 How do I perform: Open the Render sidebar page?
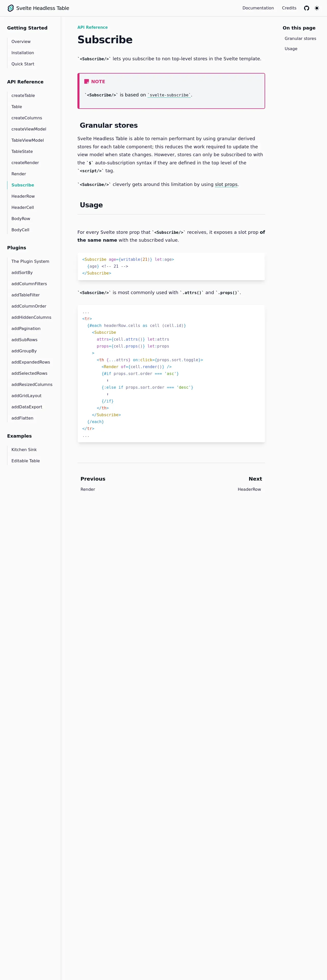19,174
